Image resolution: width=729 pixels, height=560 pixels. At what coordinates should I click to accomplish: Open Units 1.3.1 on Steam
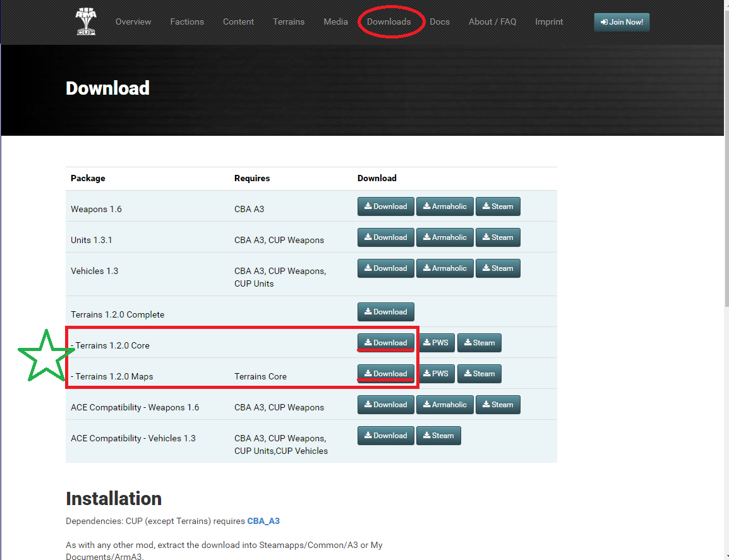pyautogui.click(x=498, y=237)
